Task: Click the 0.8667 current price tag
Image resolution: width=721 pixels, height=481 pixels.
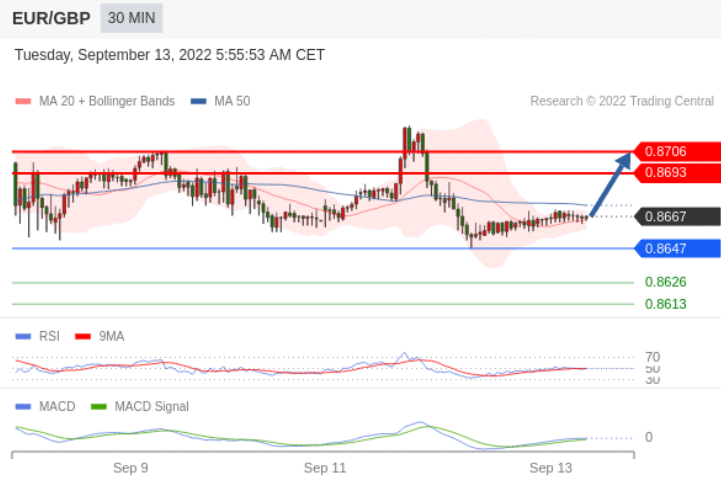Action: [677, 216]
